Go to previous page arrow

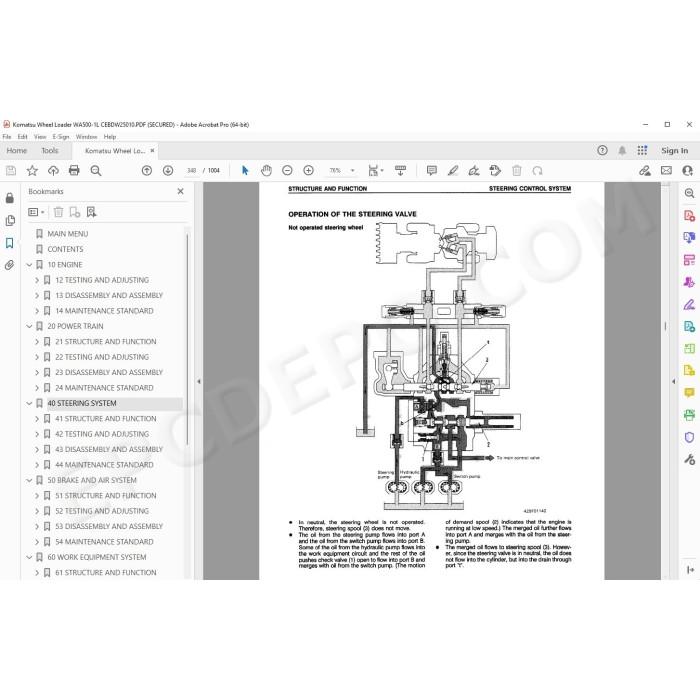[146, 171]
